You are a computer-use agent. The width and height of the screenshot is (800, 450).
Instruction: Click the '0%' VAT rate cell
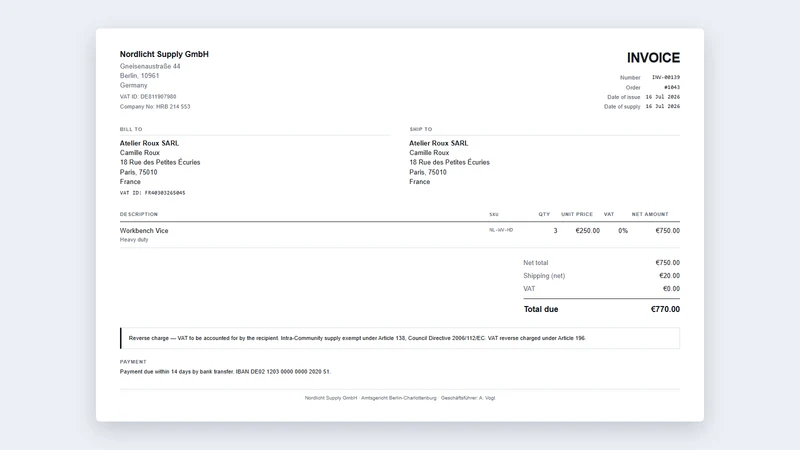click(x=623, y=231)
